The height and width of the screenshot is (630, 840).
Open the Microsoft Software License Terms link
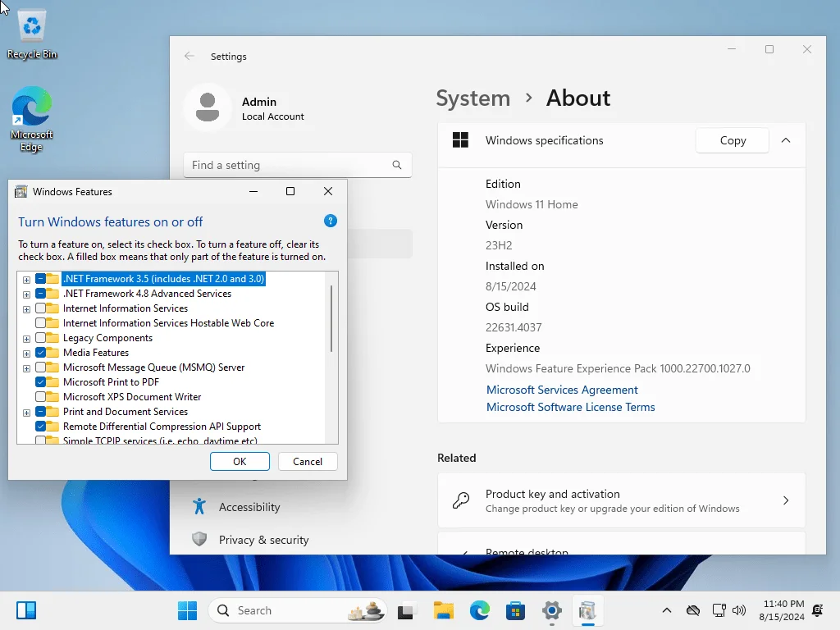point(571,407)
